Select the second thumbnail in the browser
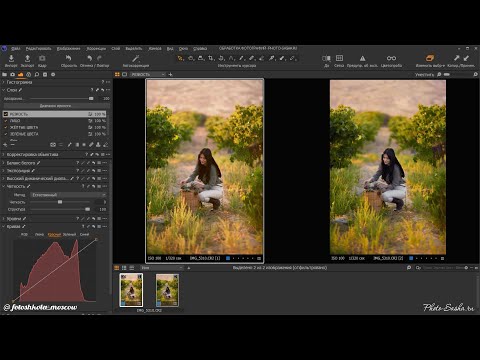Screen dimensions: 480x360 (167, 290)
